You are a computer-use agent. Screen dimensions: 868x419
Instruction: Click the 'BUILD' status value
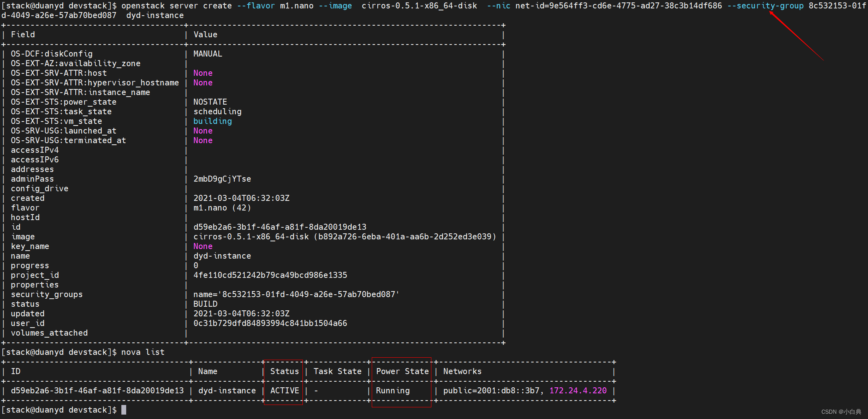(205, 304)
